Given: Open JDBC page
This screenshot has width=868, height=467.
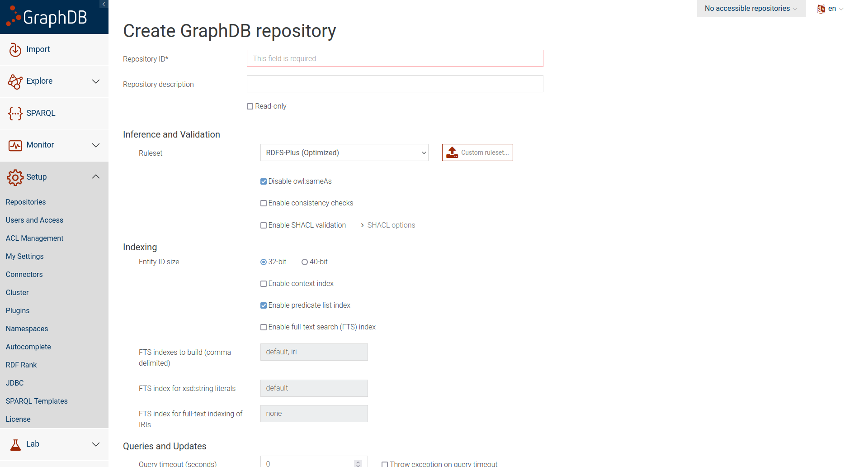Looking at the screenshot, I should tap(15, 383).
